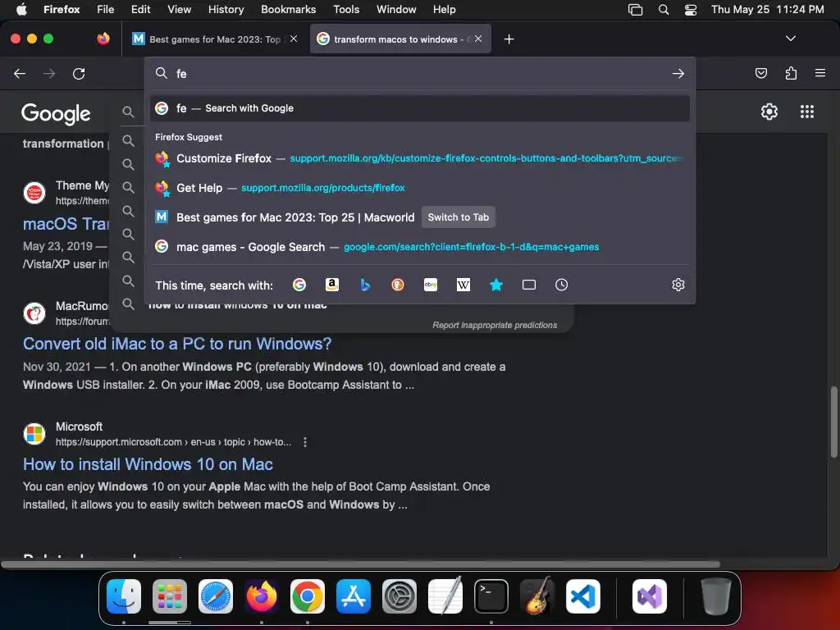The image size is (840, 630).
Task: Open the Firefox application menu
Action: pyautogui.click(x=819, y=73)
